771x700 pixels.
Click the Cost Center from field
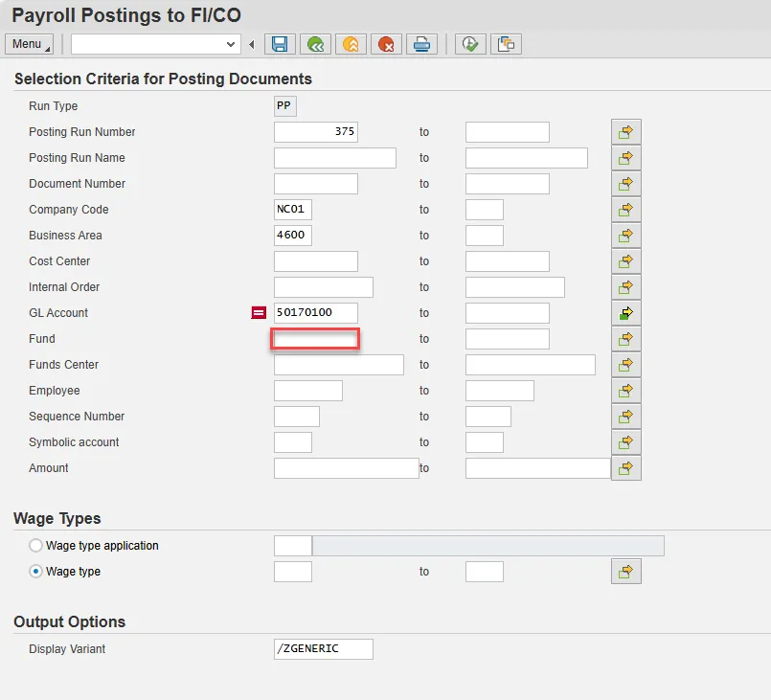tap(315, 261)
